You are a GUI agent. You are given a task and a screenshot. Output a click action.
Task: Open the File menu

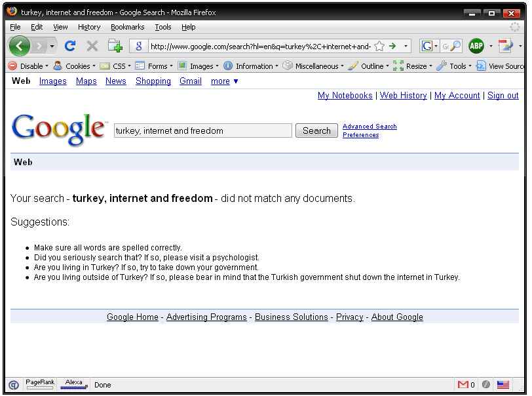(15, 27)
